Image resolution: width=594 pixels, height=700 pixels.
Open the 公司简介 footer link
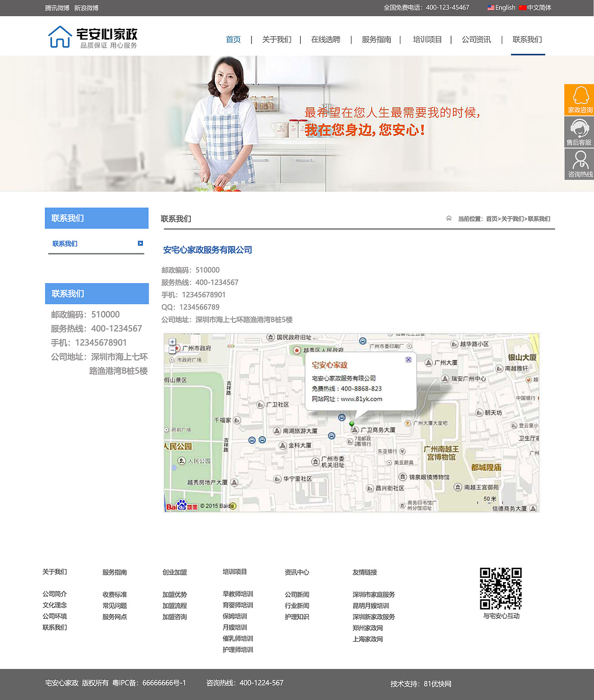(54, 594)
